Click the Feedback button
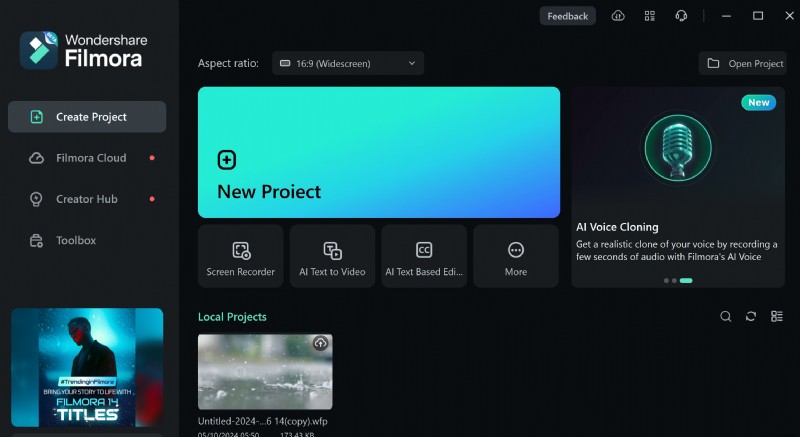The height and width of the screenshot is (437, 800). tap(567, 16)
